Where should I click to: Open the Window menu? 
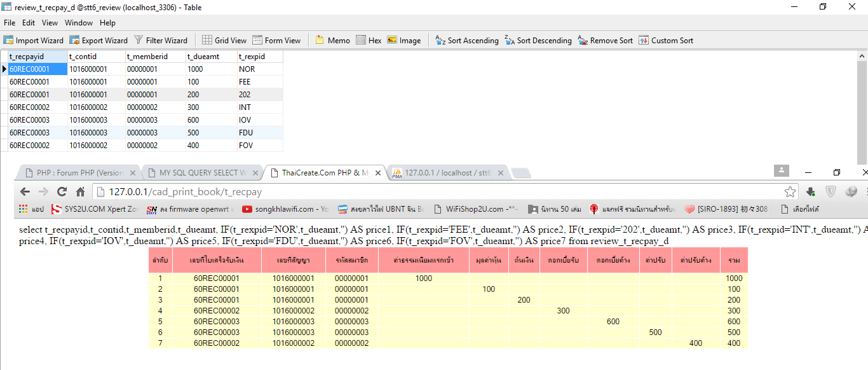[x=78, y=23]
